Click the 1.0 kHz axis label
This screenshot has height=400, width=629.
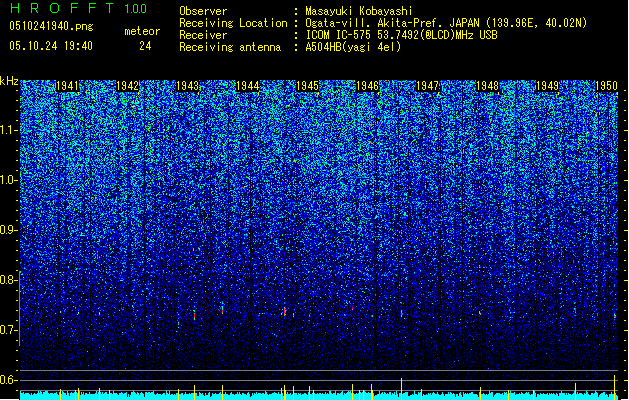9,180
